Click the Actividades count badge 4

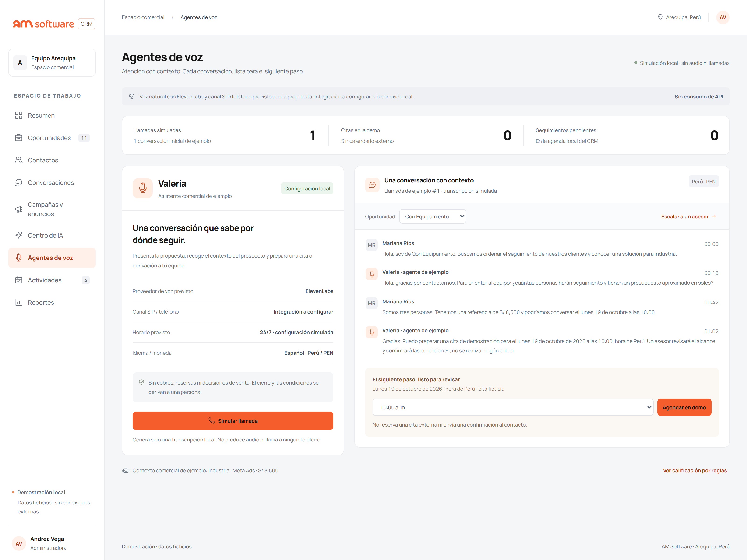click(85, 280)
